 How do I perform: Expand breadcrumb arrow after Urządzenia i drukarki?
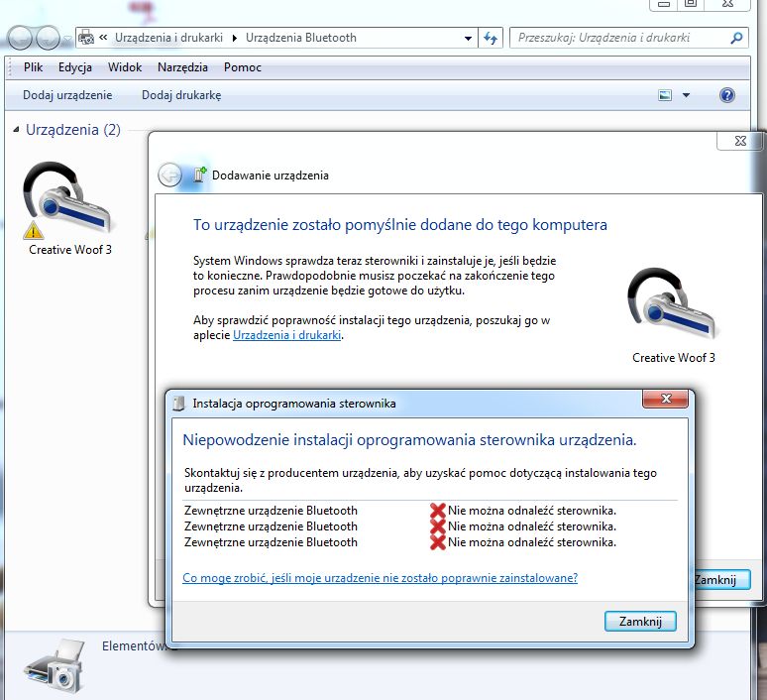tap(235, 38)
